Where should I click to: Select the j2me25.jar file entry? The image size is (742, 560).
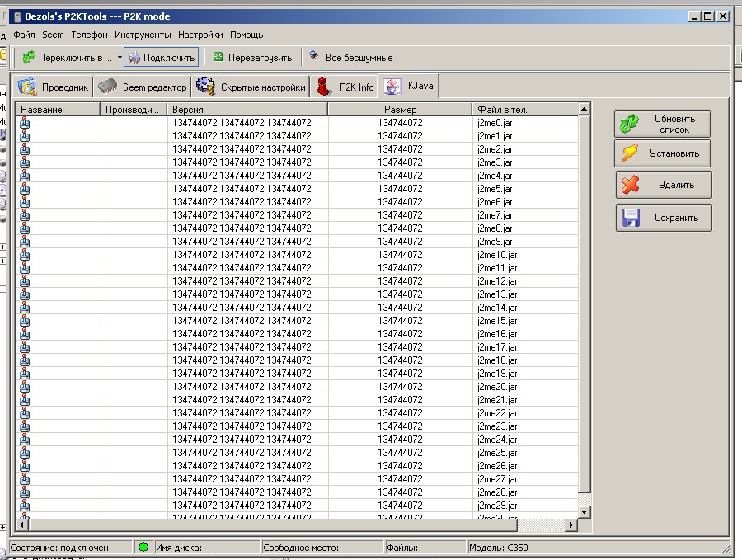(497, 453)
